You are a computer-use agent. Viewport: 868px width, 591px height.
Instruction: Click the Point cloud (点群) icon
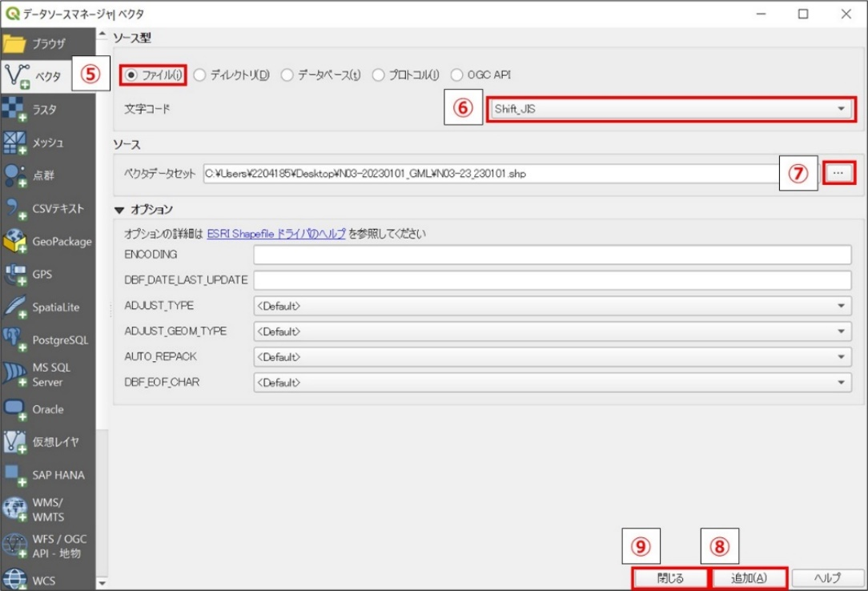14,175
